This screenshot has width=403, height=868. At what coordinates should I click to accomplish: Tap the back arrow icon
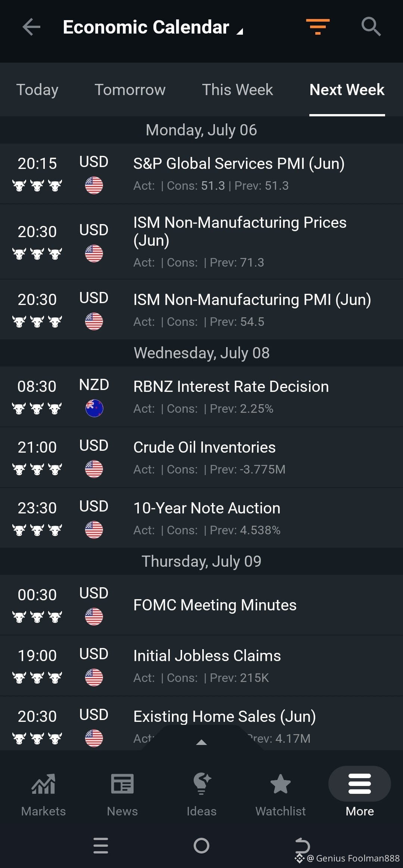click(x=31, y=27)
